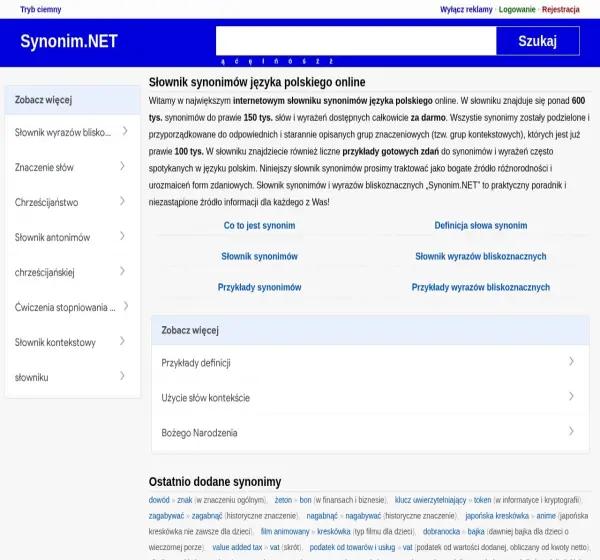Open the Logowanie login link
This screenshot has height=560, width=600.
click(517, 9)
